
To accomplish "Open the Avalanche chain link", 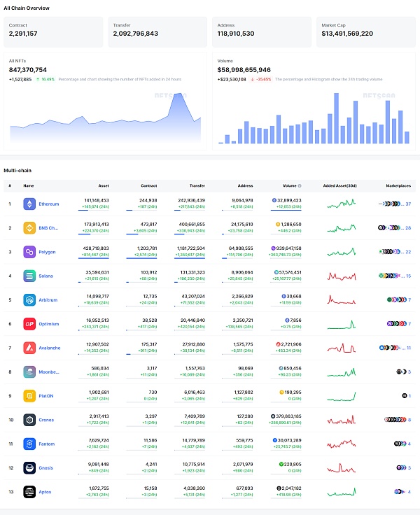I will [x=50, y=348].
